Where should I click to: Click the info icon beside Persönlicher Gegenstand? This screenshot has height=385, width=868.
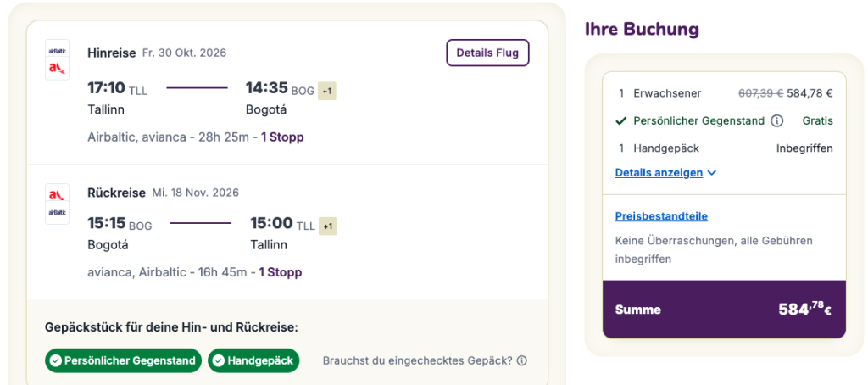click(x=776, y=121)
